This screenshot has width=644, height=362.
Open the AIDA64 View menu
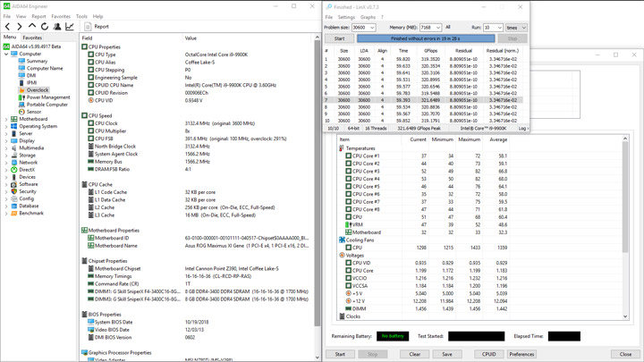pyautogui.click(x=21, y=16)
